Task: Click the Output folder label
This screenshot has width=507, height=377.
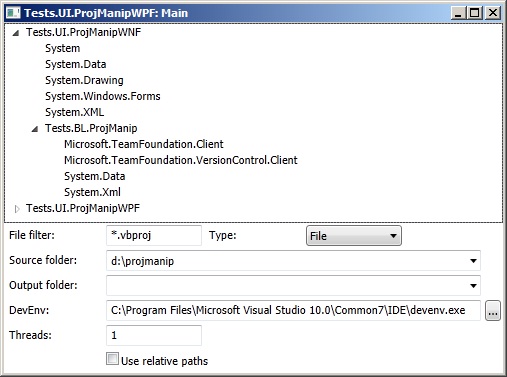Action: click(43, 285)
